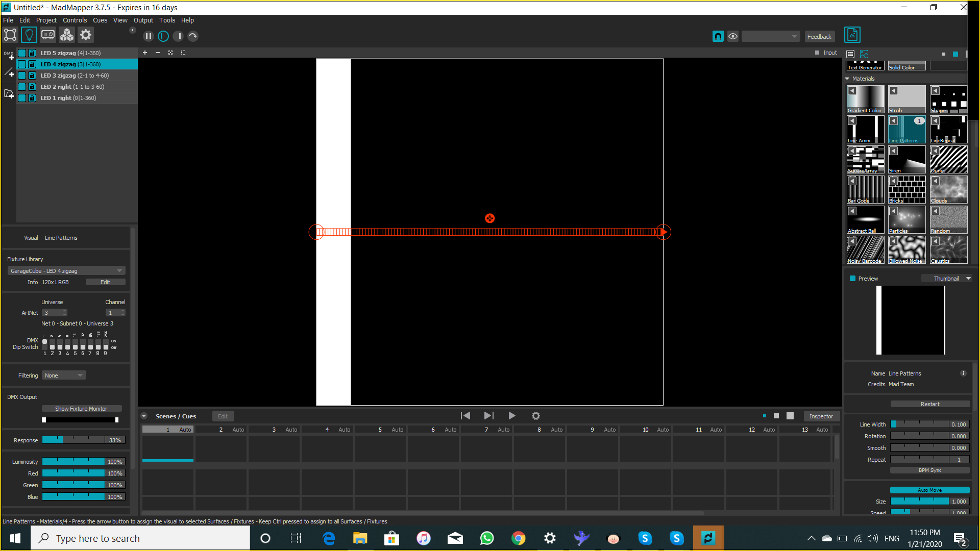Adjust ArtNet Universe stepper arrows

tap(64, 313)
